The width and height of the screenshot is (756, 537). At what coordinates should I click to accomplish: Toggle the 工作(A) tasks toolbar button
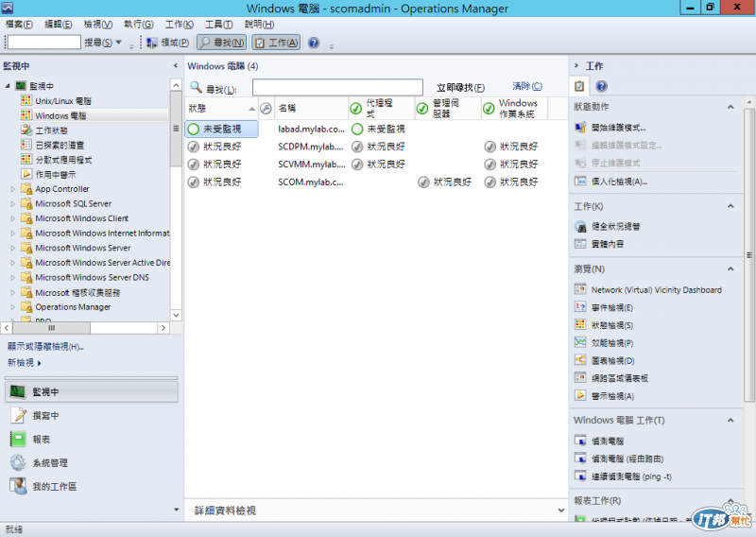click(276, 43)
